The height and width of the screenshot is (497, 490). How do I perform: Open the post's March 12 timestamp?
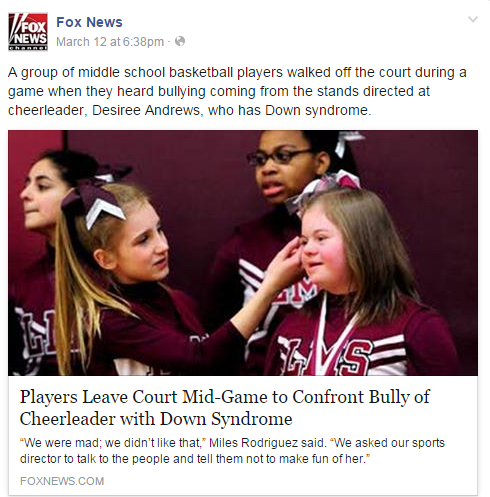coord(110,42)
